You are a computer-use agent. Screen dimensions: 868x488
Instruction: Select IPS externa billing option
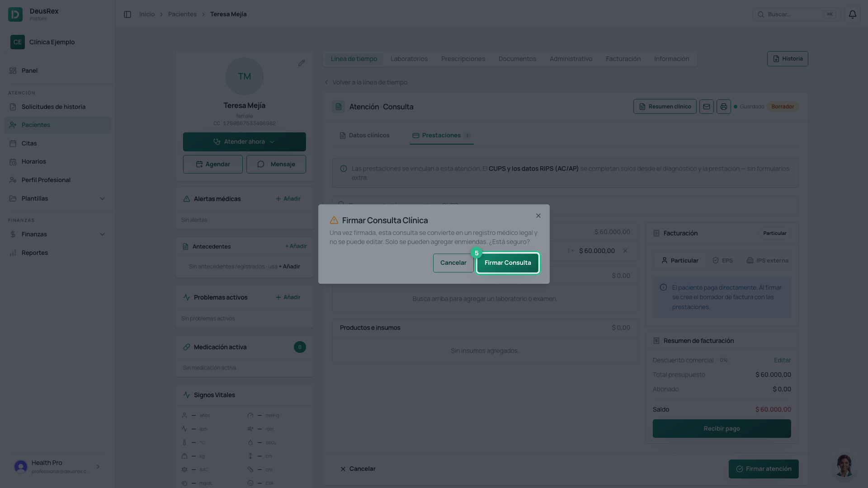click(767, 261)
